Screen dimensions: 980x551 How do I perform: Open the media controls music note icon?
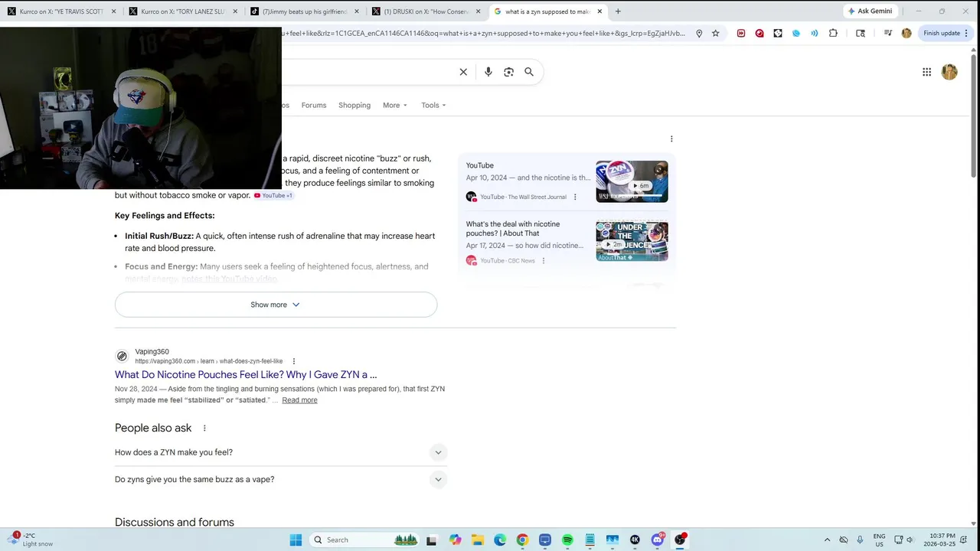tap(888, 34)
